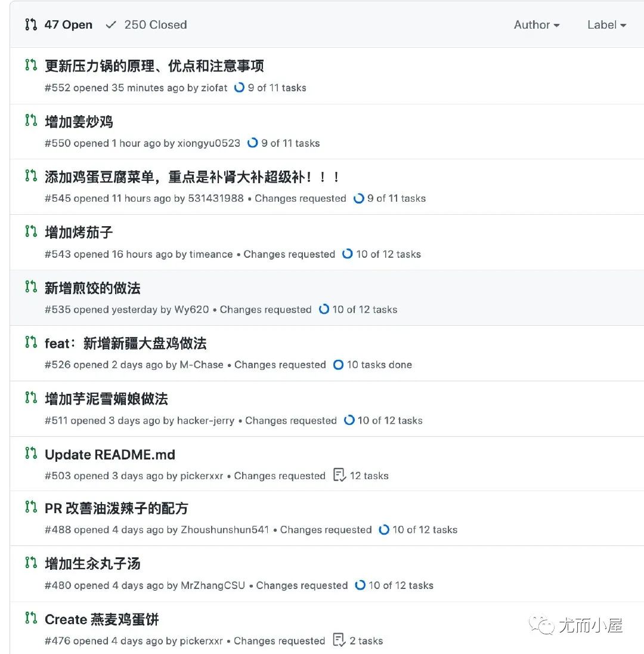Open pull request PR 改善油泼辣子的配方
Screen dimensions: 644x654
(x=116, y=508)
